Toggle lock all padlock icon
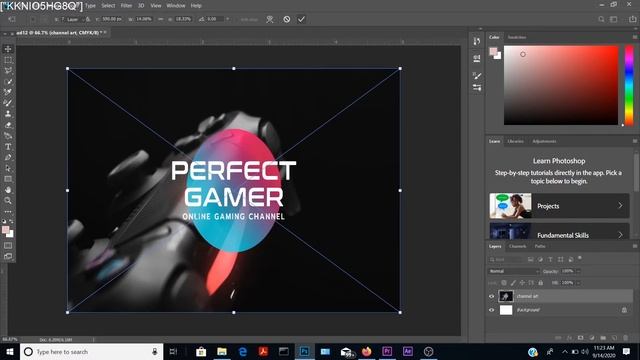 pyautogui.click(x=540, y=283)
